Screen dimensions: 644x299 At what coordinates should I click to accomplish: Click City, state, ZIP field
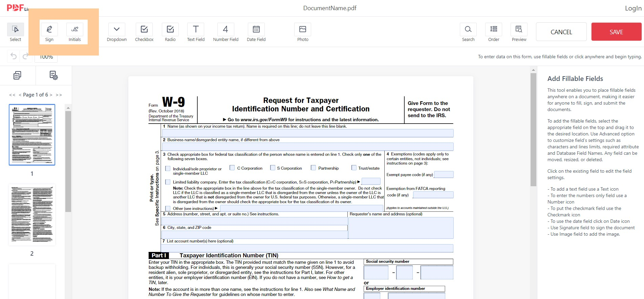[255, 234]
